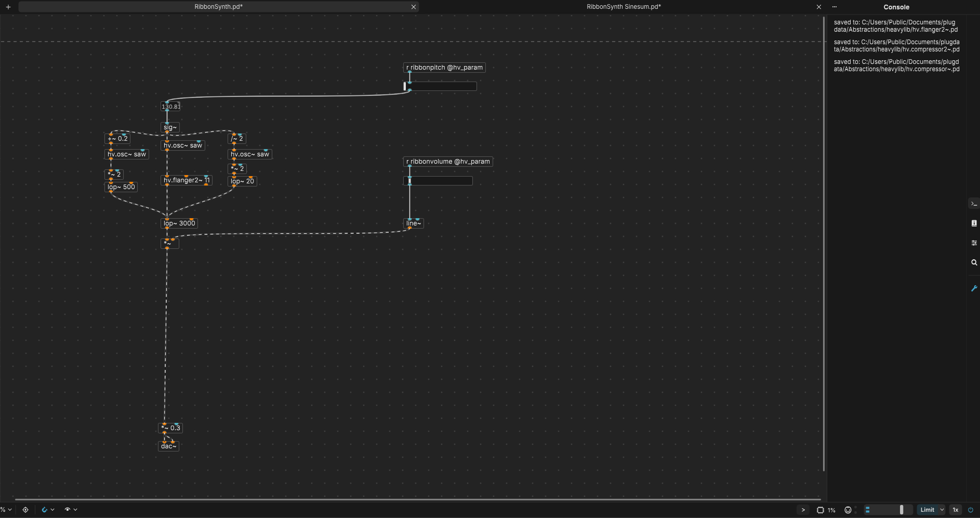
Task: Select the RibbonSynth.pd tab
Action: coord(218,7)
